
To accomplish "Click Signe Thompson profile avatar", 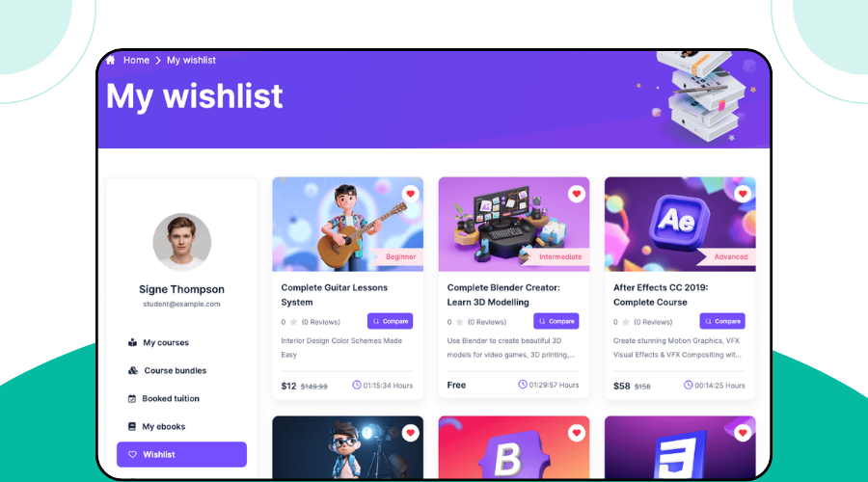I will point(181,242).
